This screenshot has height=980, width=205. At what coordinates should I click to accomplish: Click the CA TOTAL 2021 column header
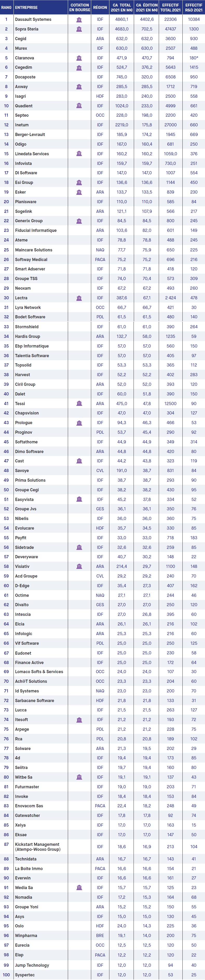click(122, 7)
